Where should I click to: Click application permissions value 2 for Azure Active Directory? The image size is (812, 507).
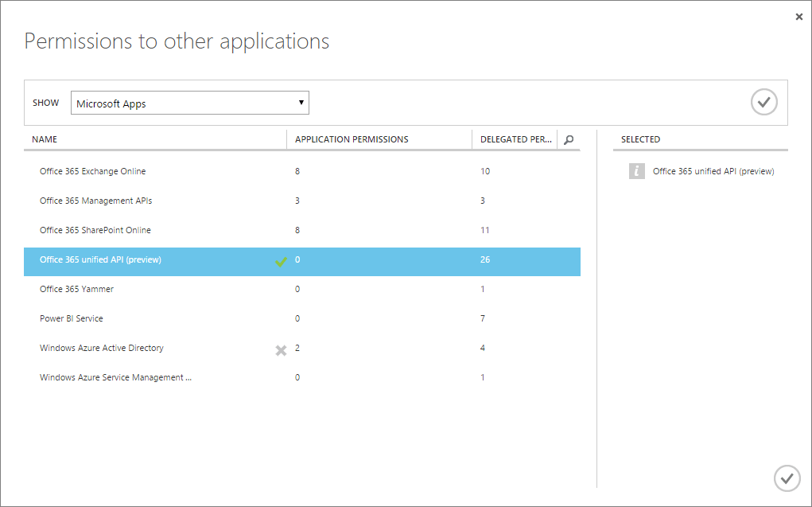coord(297,349)
